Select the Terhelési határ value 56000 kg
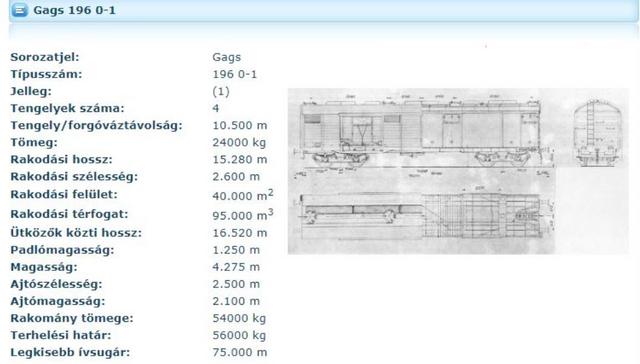The width and height of the screenshot is (640, 364). 239,335
